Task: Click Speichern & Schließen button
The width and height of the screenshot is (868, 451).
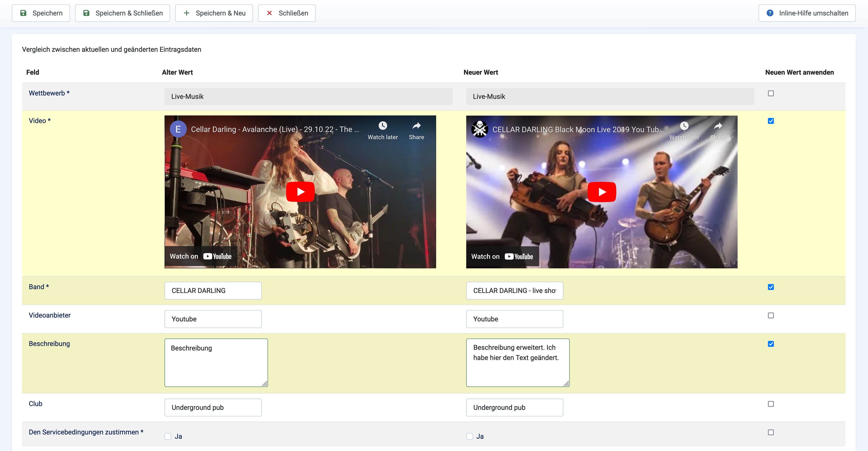Action: (122, 13)
